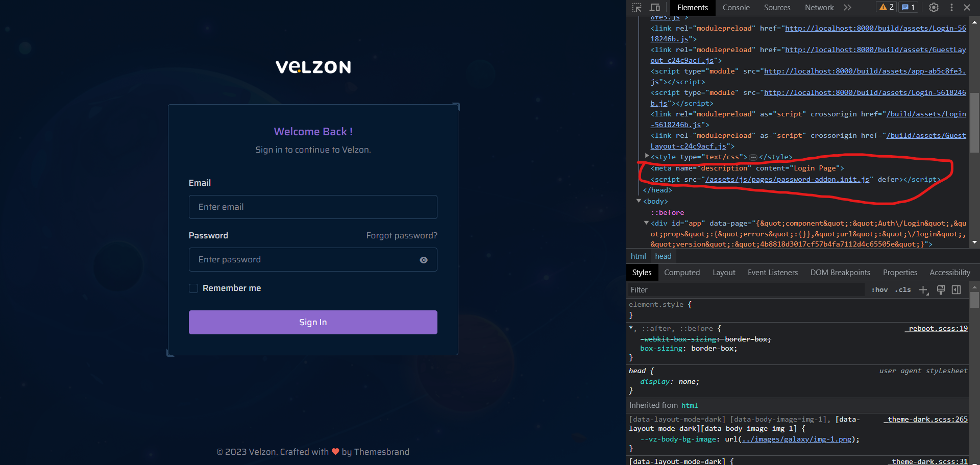Expand the collapsed style content ellipsis
Image resolution: width=980 pixels, height=465 pixels.
point(753,157)
